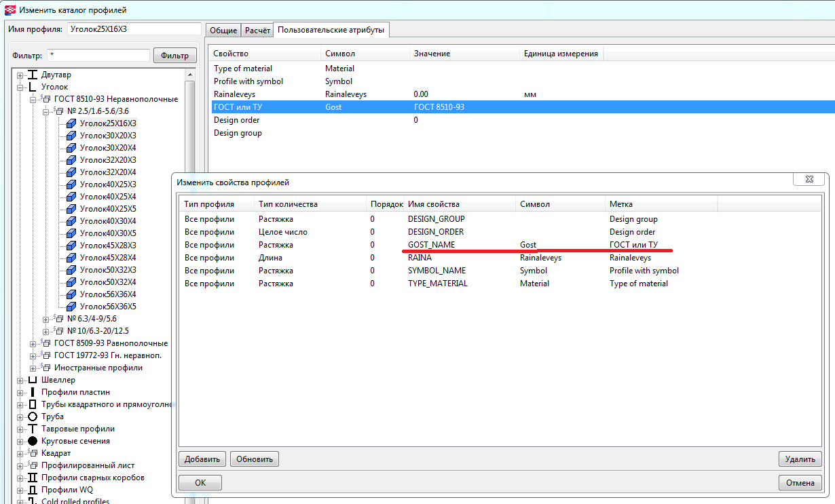Image resolution: width=835 pixels, height=504 pixels.
Task: Expand the ГОСТ 8509-93 Равнополочные node
Action: pos(33,343)
